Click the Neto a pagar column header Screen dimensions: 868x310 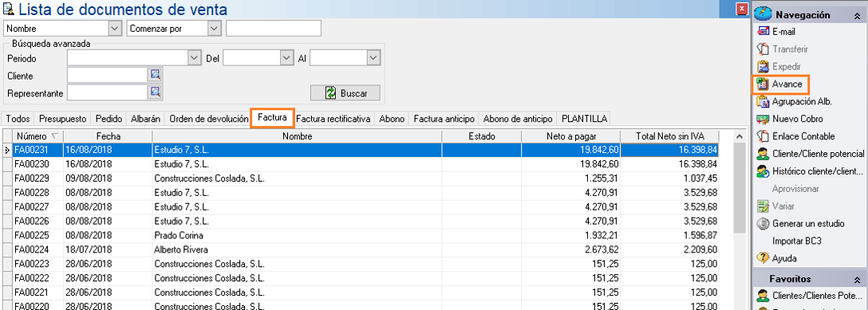[x=570, y=136]
